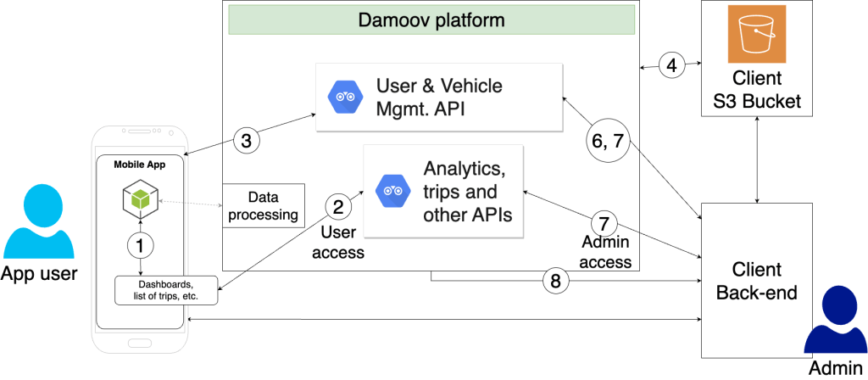Viewport: 868px width, 380px height.
Task: Select the Client S3 Bucket label
Action: point(758,92)
